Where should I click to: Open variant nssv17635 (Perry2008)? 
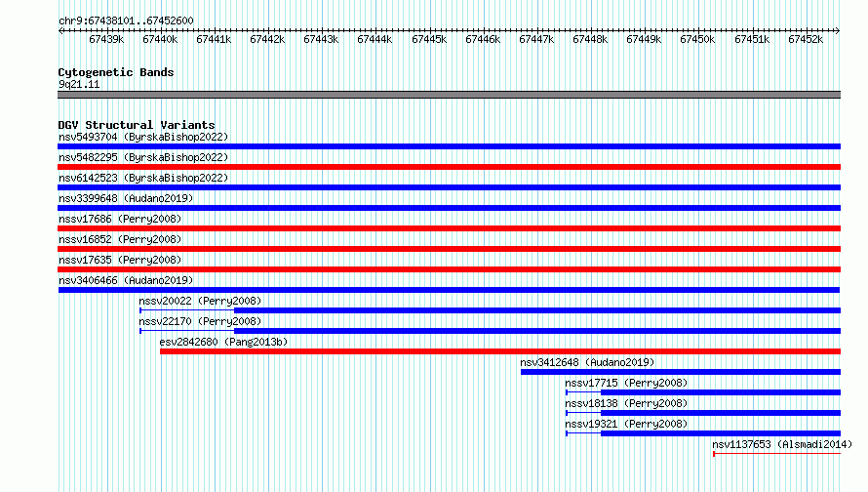(x=120, y=260)
